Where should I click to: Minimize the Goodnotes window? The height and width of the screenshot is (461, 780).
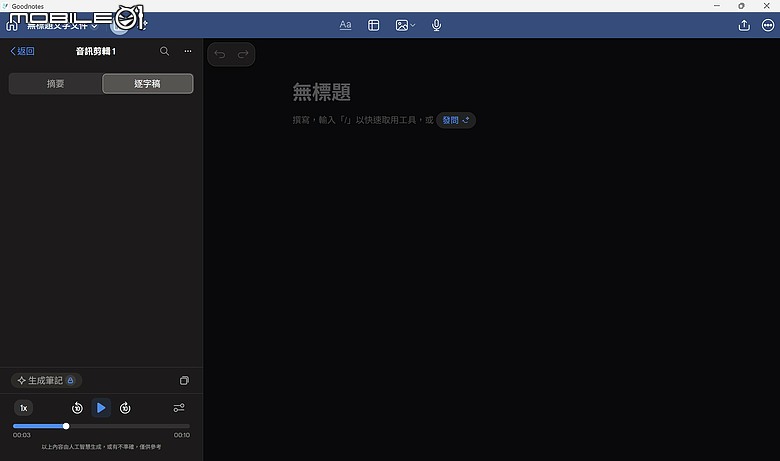pos(717,6)
